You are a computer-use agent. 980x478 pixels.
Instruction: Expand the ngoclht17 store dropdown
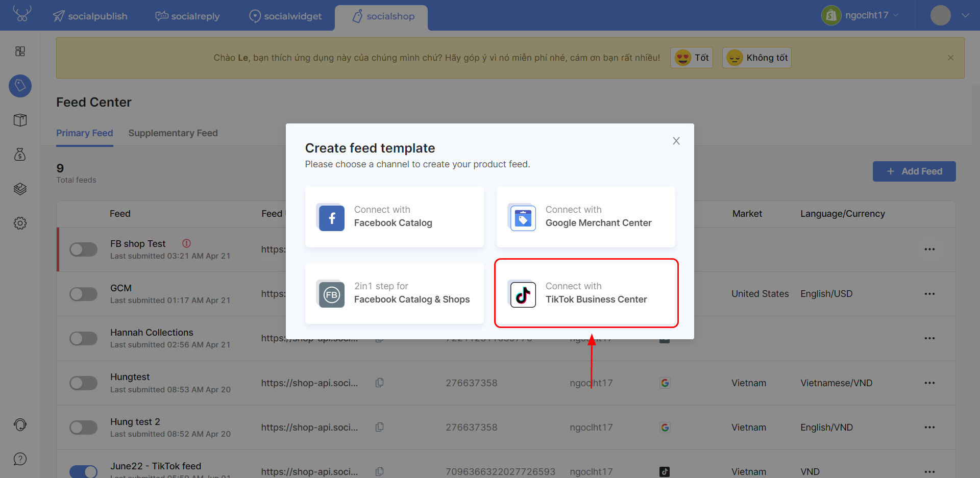(x=896, y=15)
